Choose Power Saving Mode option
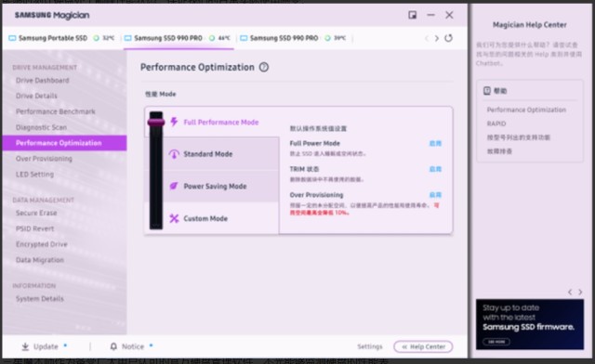The image size is (595, 364). [x=215, y=186]
